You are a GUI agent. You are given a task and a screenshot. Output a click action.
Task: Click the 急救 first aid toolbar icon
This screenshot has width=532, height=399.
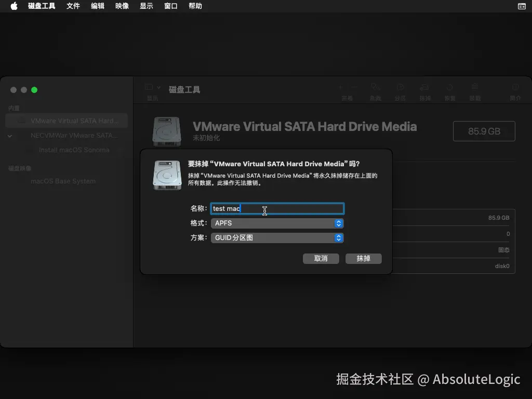375,87
